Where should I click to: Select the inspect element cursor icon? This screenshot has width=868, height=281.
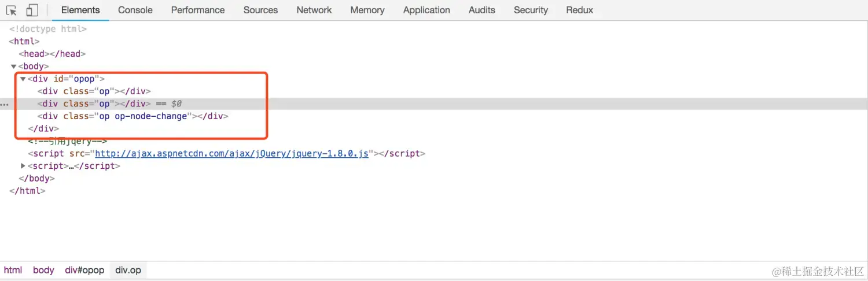tap(12, 10)
